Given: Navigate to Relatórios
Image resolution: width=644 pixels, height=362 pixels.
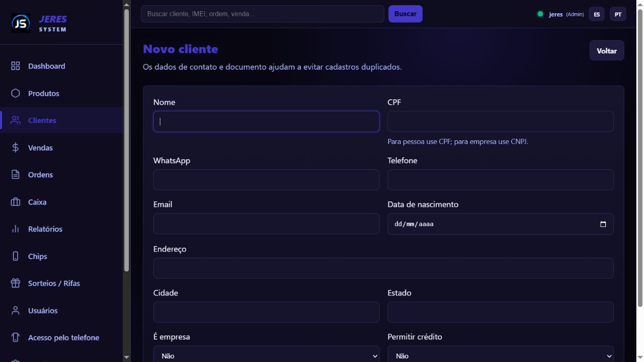Looking at the screenshot, I should pos(61,229).
